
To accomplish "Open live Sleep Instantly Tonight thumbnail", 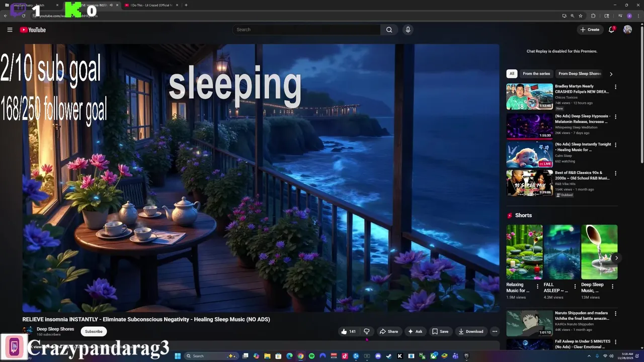I will click(529, 154).
